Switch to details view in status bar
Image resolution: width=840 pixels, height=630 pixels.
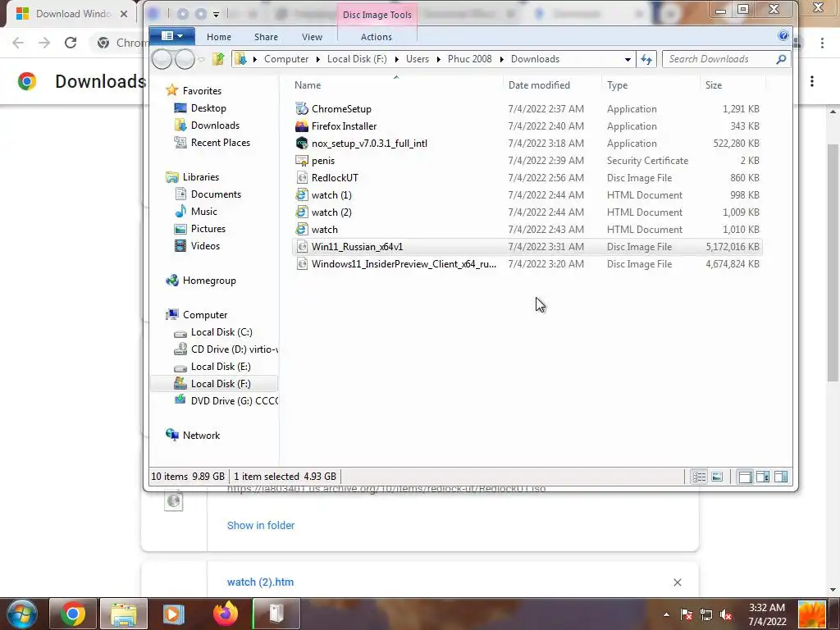click(699, 477)
